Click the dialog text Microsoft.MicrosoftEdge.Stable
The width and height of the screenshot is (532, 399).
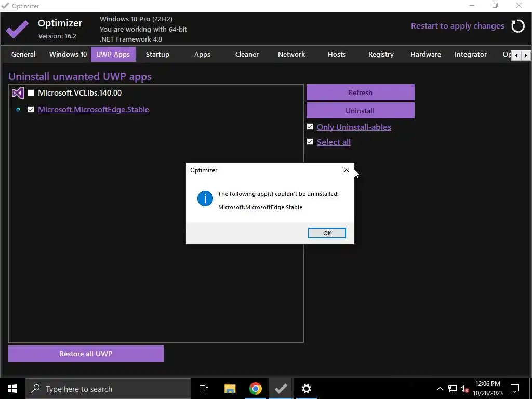tap(260, 207)
